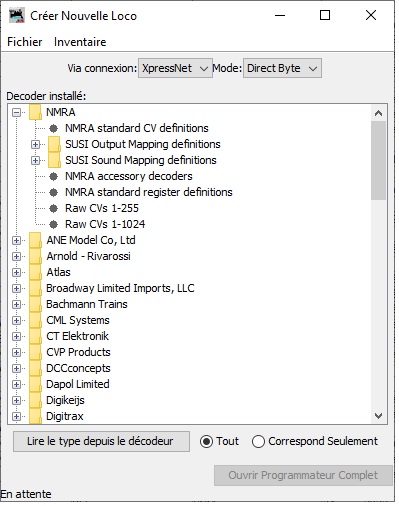Image resolution: width=399 pixels, height=506 pixels.
Task: Click the NMRA folder icon
Action: click(x=35, y=112)
